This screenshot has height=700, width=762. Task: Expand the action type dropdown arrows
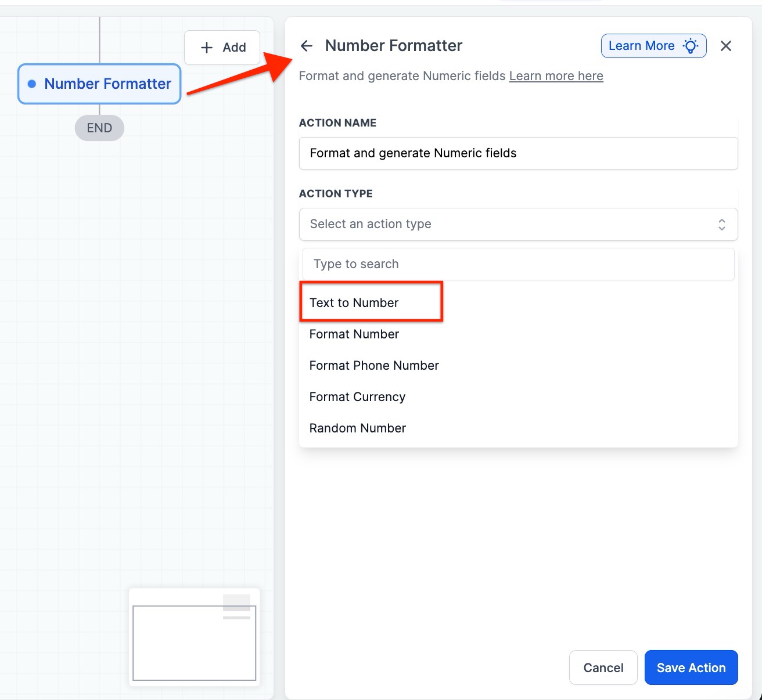click(721, 225)
